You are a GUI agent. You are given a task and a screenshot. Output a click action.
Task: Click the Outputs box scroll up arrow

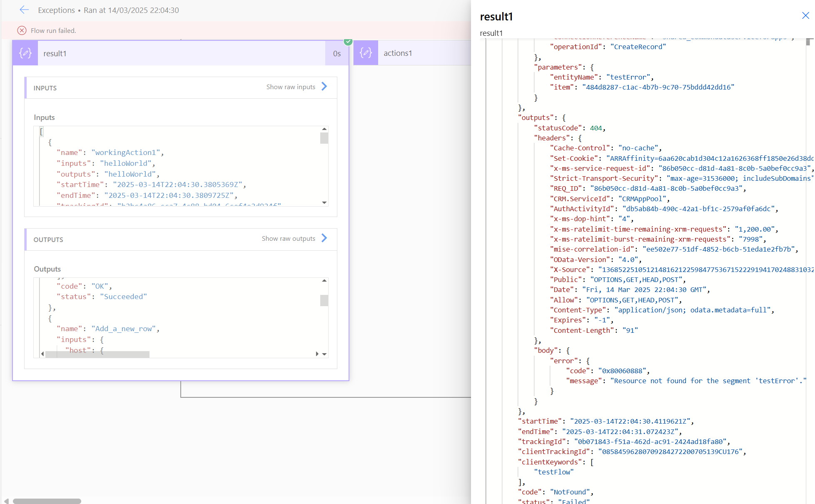[x=324, y=281]
